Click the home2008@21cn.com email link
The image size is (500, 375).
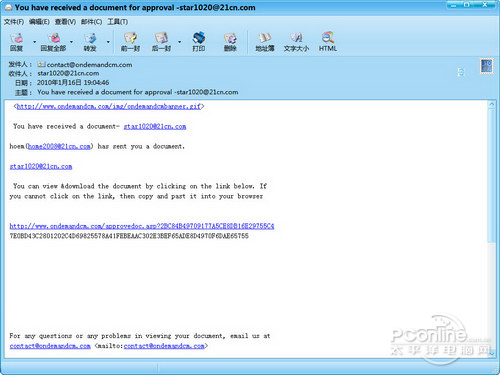[x=59, y=146]
